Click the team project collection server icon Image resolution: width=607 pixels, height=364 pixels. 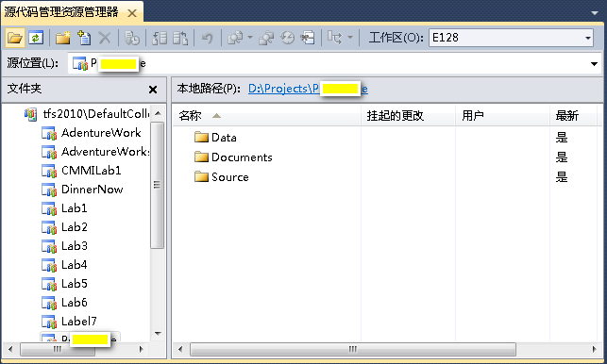coord(30,114)
